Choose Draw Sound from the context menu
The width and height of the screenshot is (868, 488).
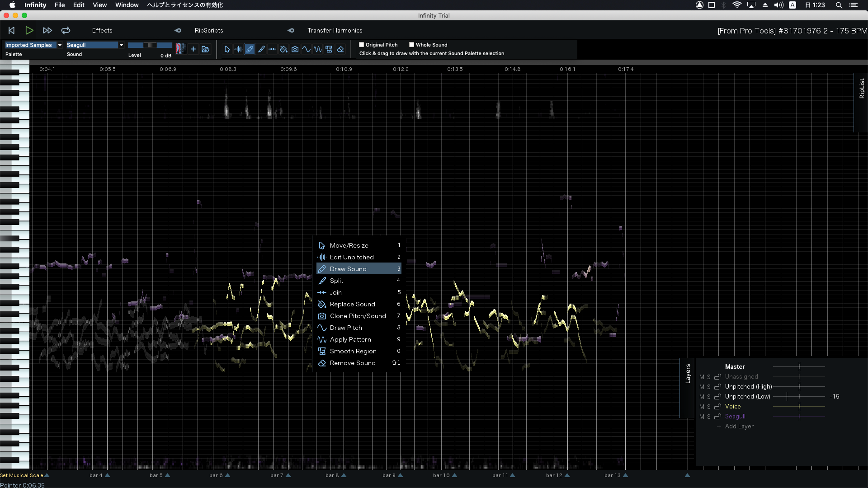(359, 269)
